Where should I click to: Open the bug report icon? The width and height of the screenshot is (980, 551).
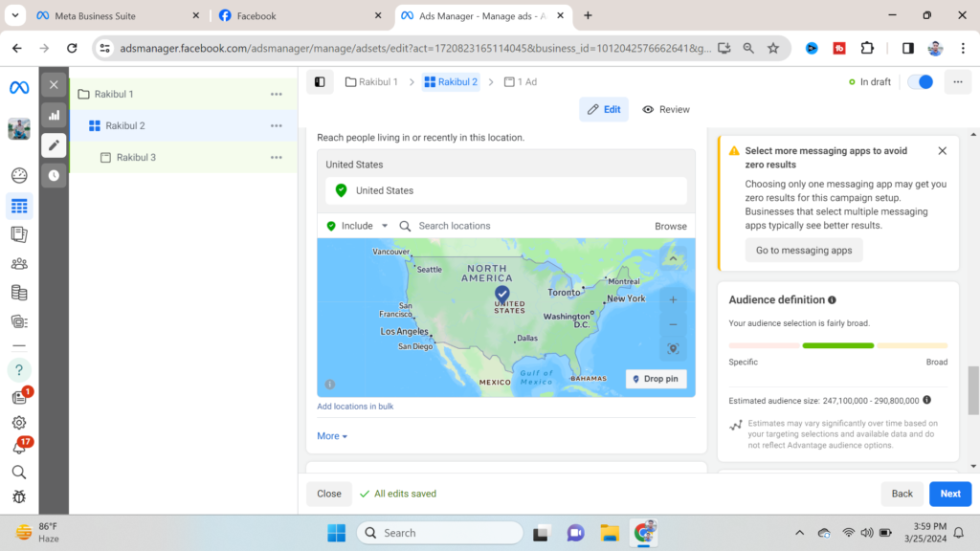[x=19, y=496]
